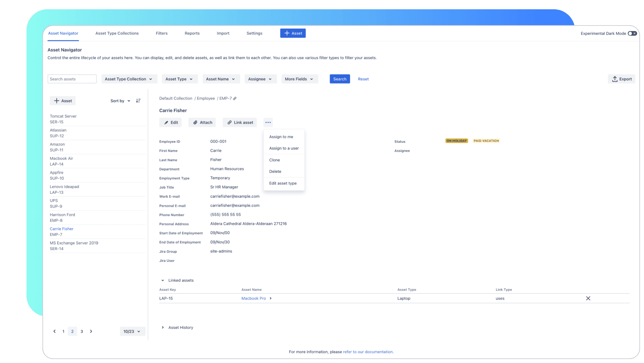644x363 pixels.
Task: Create a new asset via top Asset button
Action: tap(293, 33)
